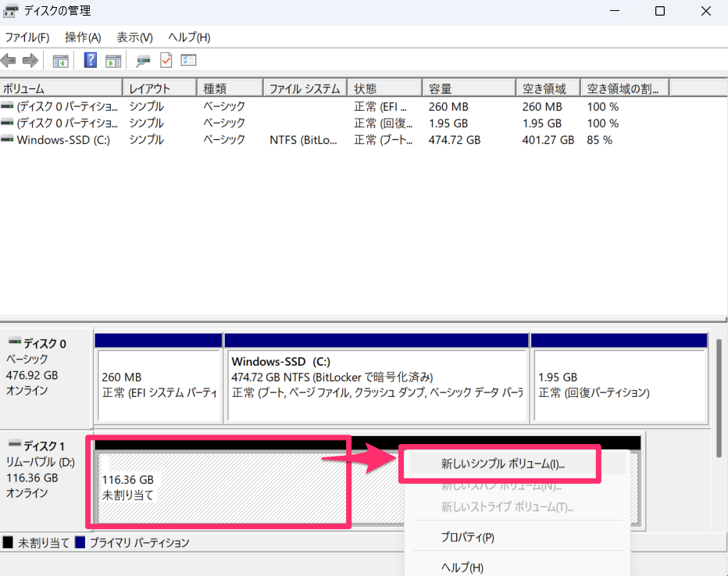This screenshot has width=728, height=576.
Task: Open the ファイル(F) menu
Action: pyautogui.click(x=27, y=38)
